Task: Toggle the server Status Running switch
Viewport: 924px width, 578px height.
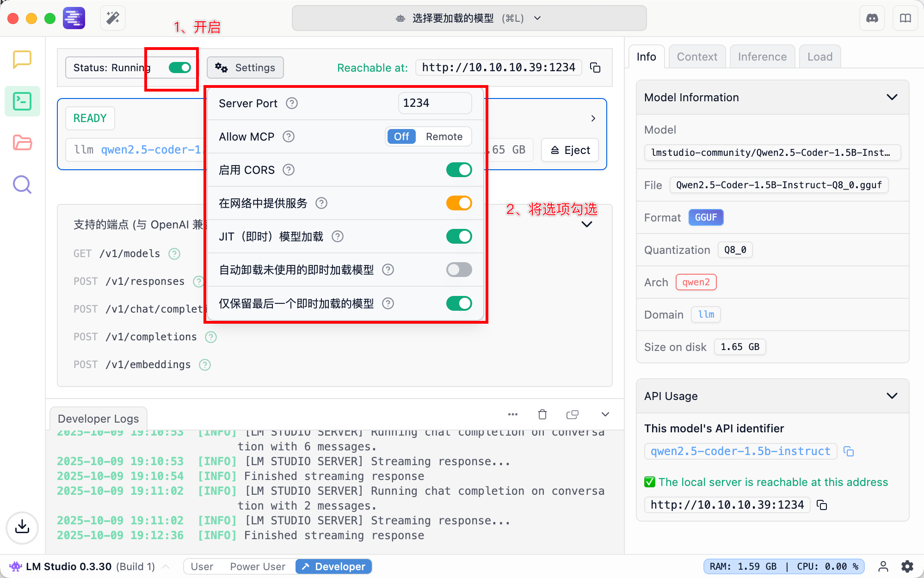Action: [180, 68]
